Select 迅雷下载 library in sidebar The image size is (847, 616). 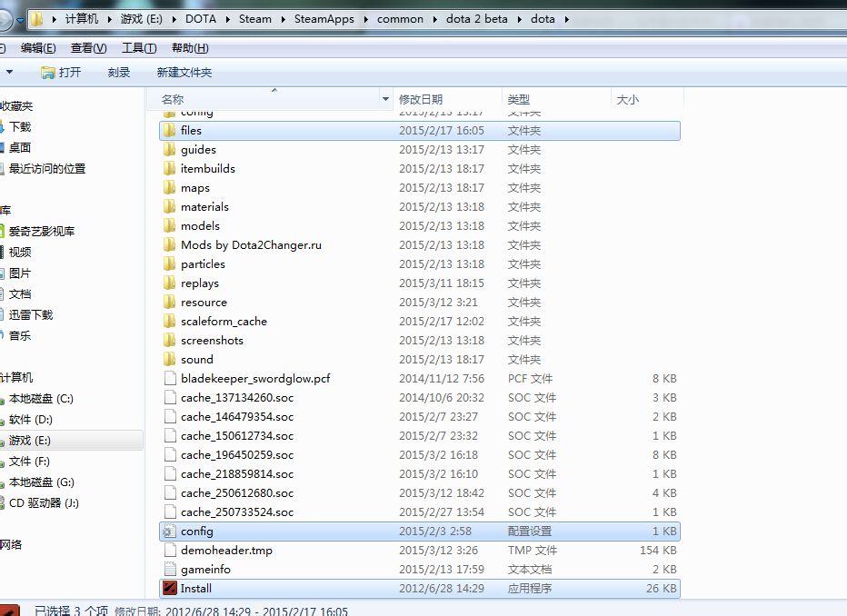pyautogui.click(x=31, y=314)
